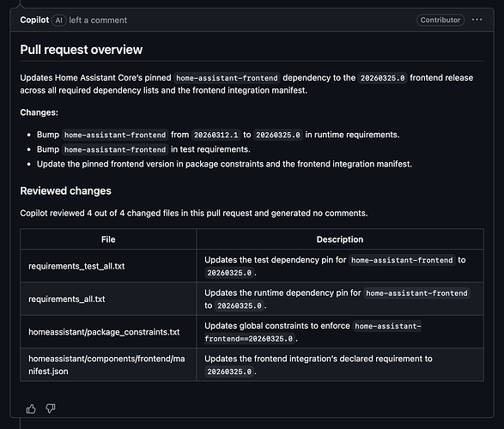Give the Copilot comment a thumbs up
Screen dimensions: 504x429
[x=31, y=408]
